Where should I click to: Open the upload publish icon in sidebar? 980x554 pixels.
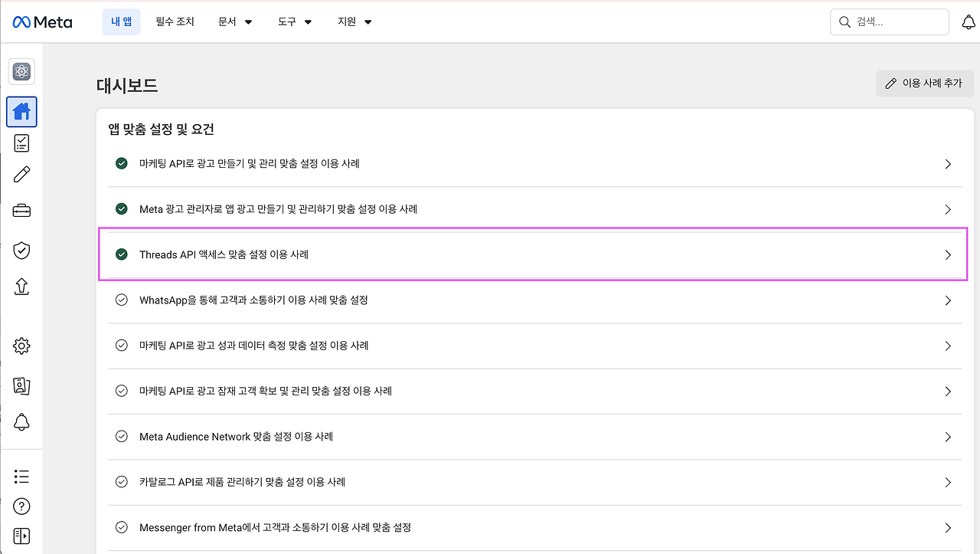21,286
